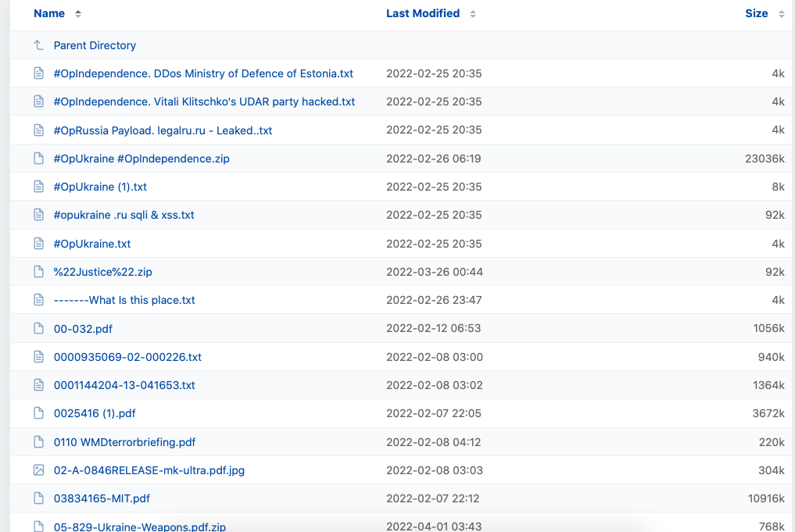Click the up-arrow icon for Parent Directory
This screenshot has height=532, width=795.
[x=38, y=45]
